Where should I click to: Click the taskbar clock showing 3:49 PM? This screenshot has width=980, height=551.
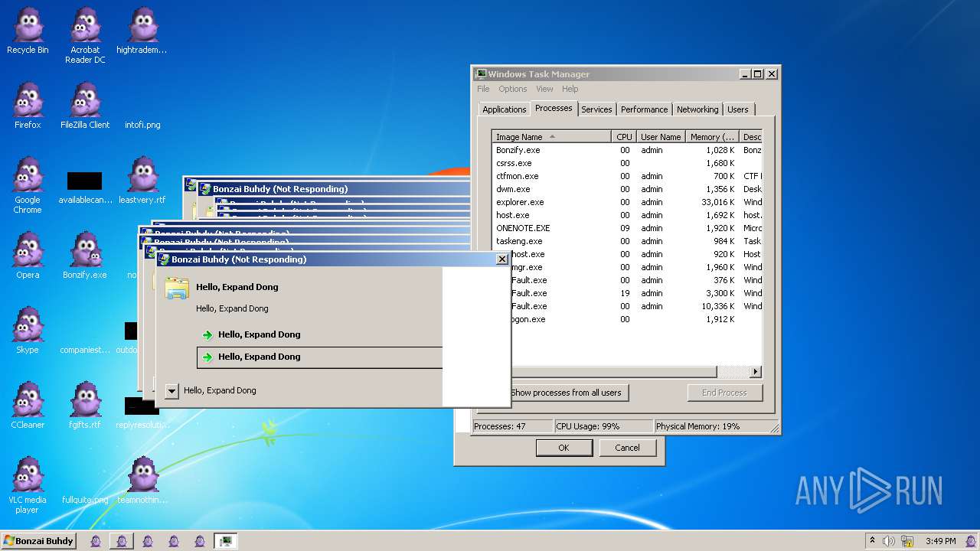click(x=940, y=541)
